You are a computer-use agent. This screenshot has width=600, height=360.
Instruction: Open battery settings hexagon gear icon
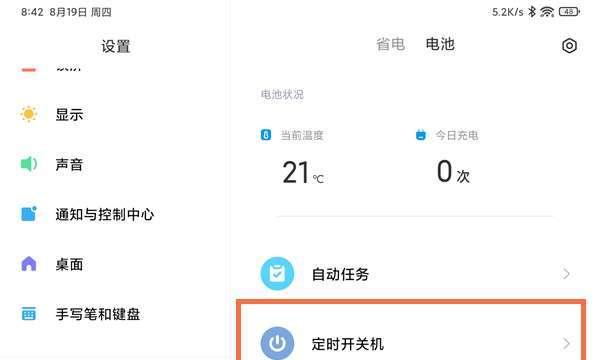click(x=569, y=46)
